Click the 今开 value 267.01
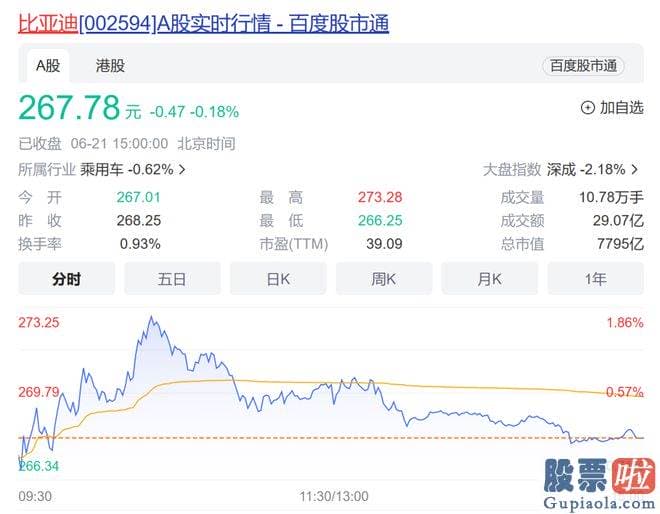Image resolution: width=660 pixels, height=514 pixels. click(x=138, y=197)
